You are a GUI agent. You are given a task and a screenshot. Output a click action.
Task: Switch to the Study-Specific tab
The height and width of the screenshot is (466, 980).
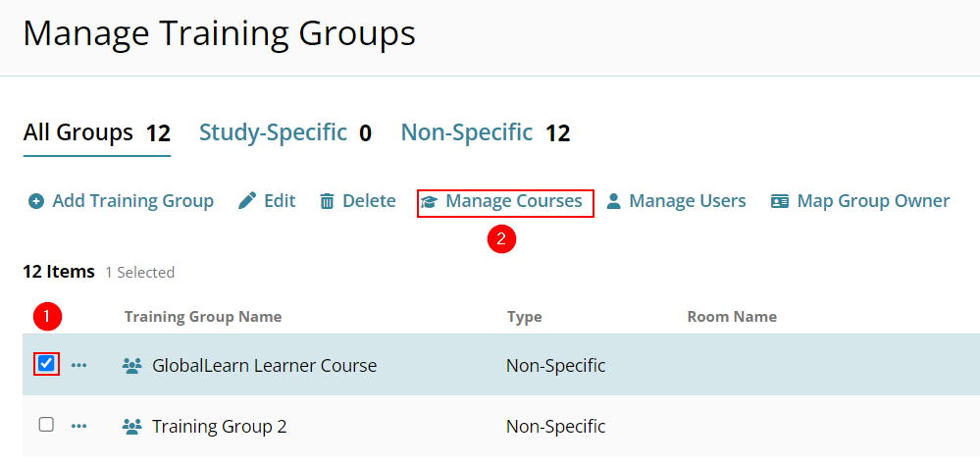click(x=285, y=133)
